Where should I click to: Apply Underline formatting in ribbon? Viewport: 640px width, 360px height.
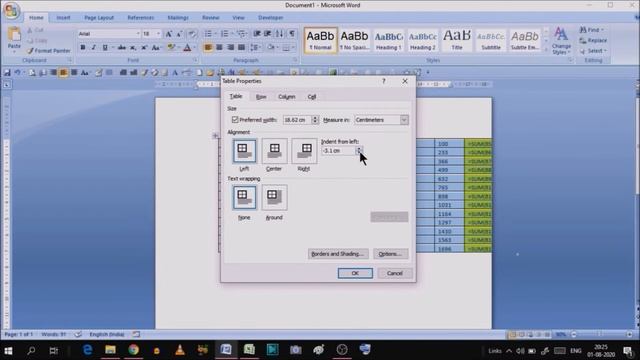pos(105,48)
